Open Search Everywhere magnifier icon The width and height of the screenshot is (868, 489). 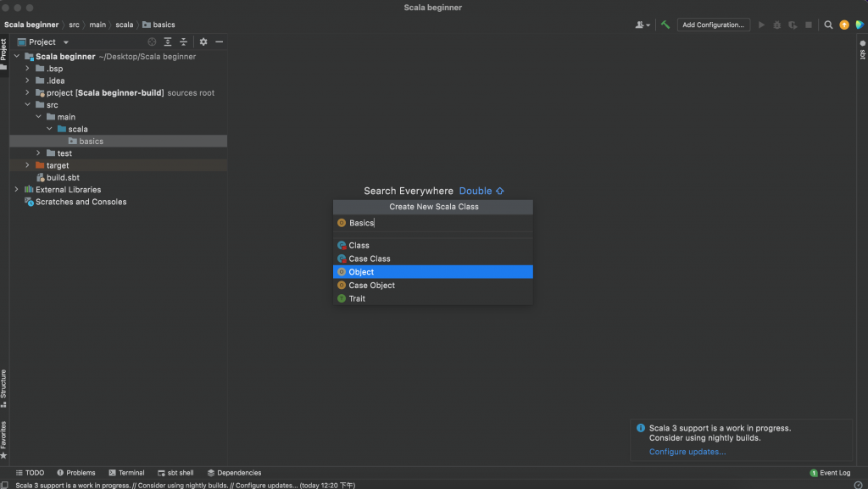pos(828,25)
